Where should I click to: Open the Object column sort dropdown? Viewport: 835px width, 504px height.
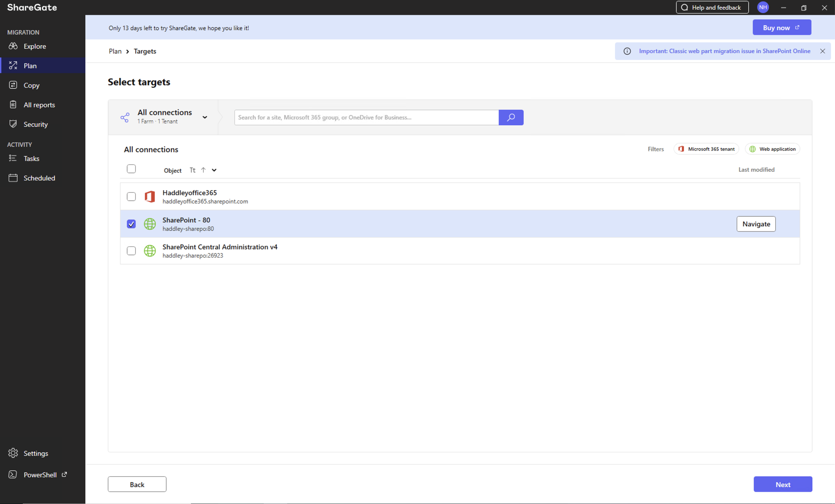coord(214,170)
